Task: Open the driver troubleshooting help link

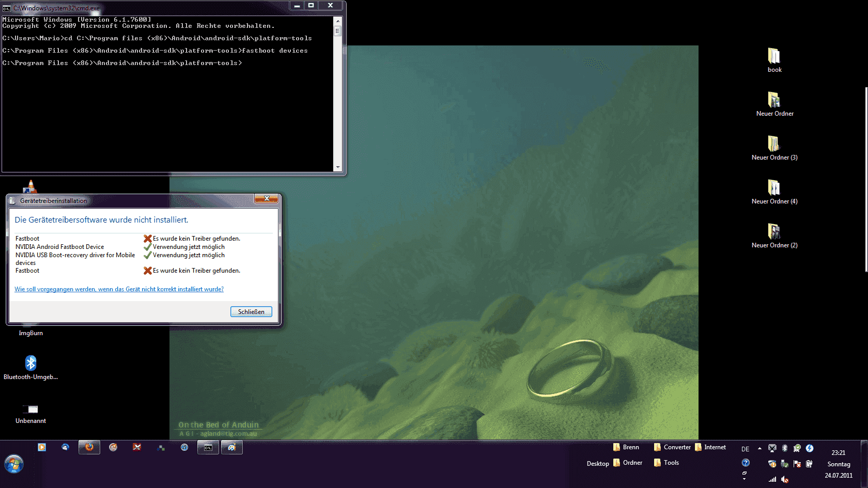Action: coord(119,289)
